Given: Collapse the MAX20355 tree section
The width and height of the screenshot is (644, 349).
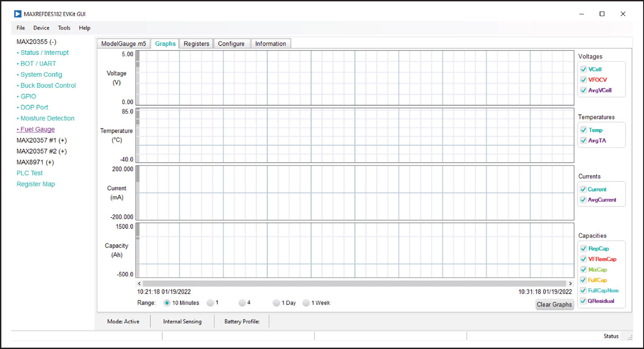Looking at the screenshot, I should pyautogui.click(x=36, y=42).
